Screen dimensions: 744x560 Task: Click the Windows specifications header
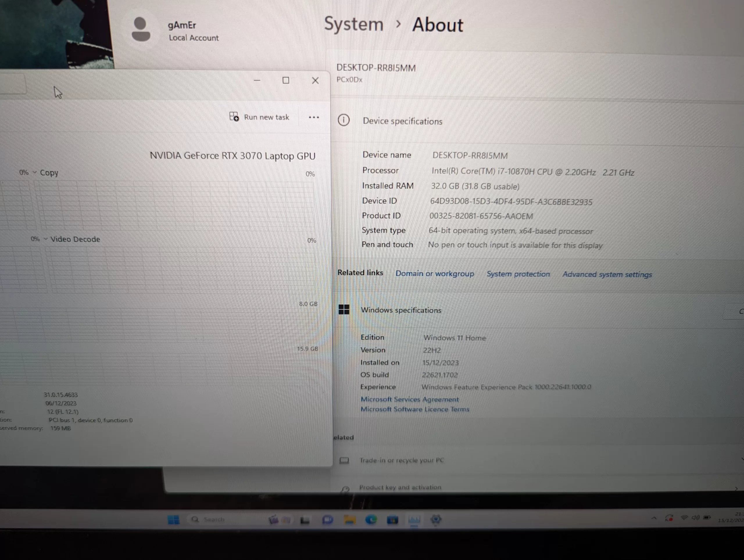coord(401,310)
